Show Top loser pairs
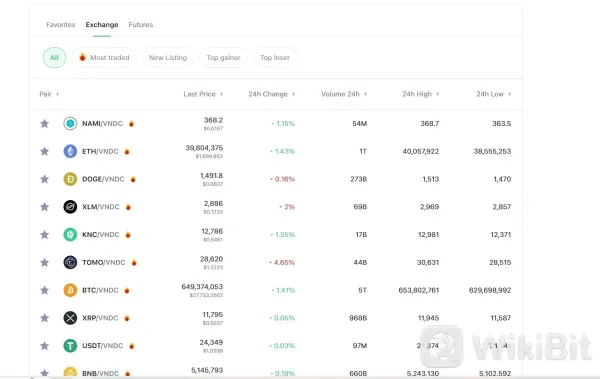The image size is (600, 379). (275, 57)
